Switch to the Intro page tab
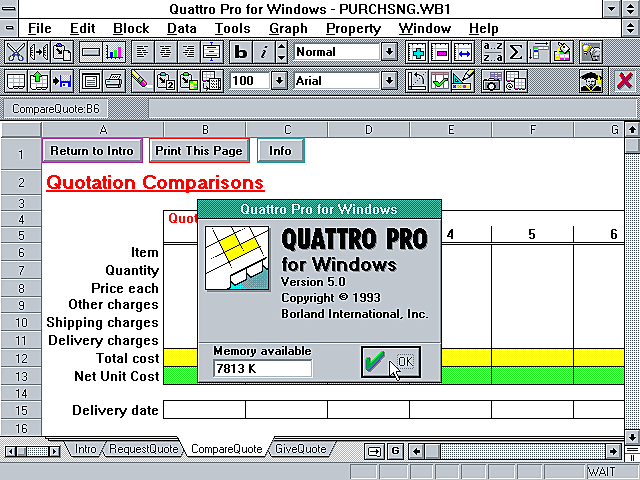640x480 pixels. pos(85,449)
